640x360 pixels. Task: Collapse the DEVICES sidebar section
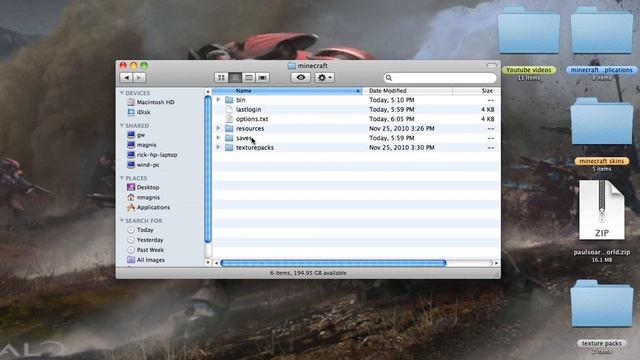point(122,93)
